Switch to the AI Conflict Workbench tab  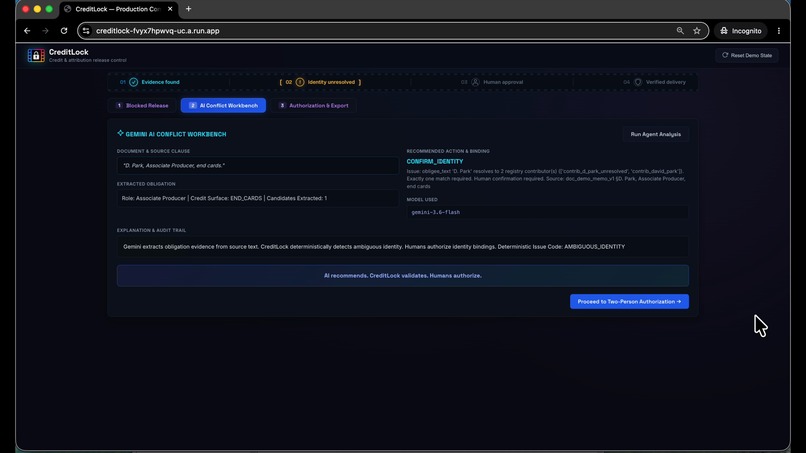223,105
